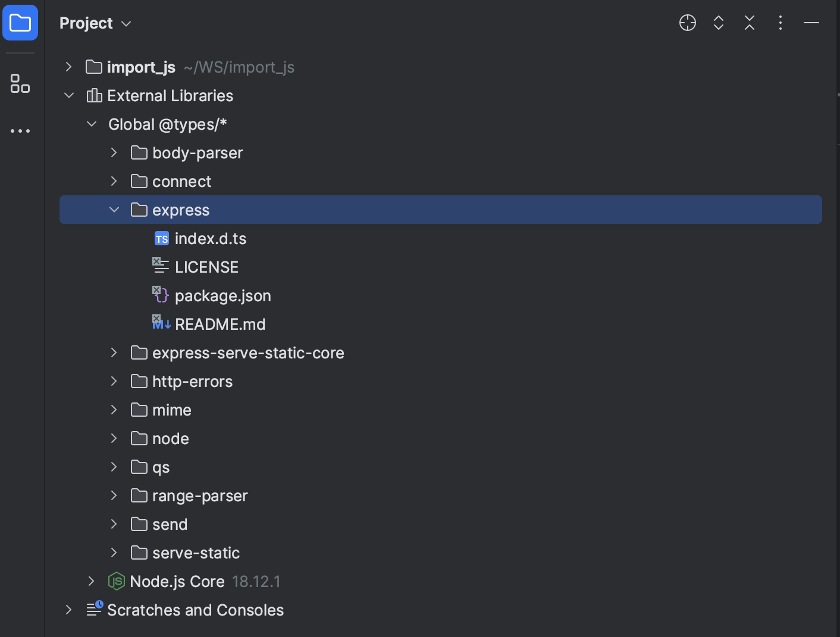
Task: Select the serve-static folder
Action: click(196, 552)
